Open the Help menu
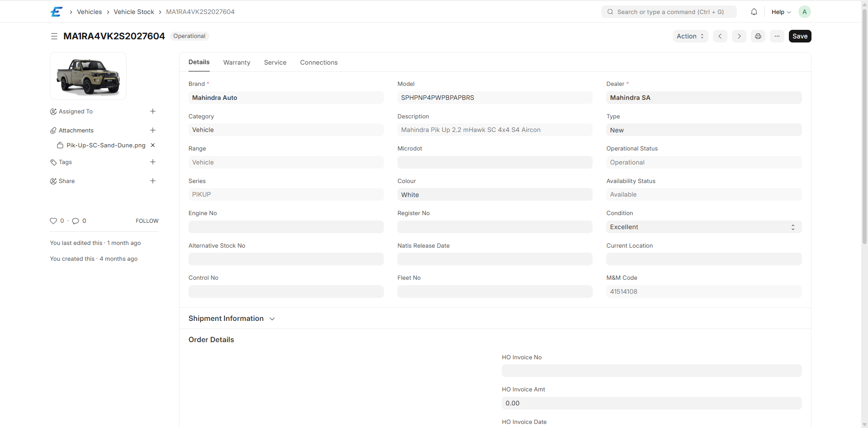Image resolution: width=868 pixels, height=428 pixels. [x=781, y=12]
